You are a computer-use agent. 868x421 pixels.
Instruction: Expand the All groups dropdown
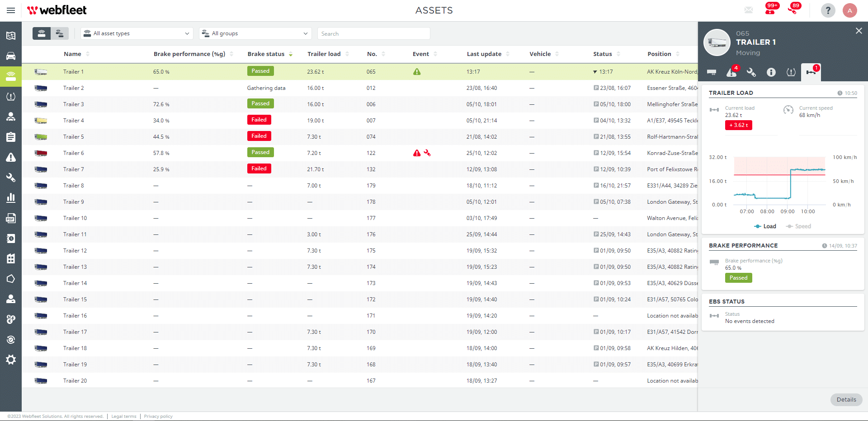pos(255,33)
